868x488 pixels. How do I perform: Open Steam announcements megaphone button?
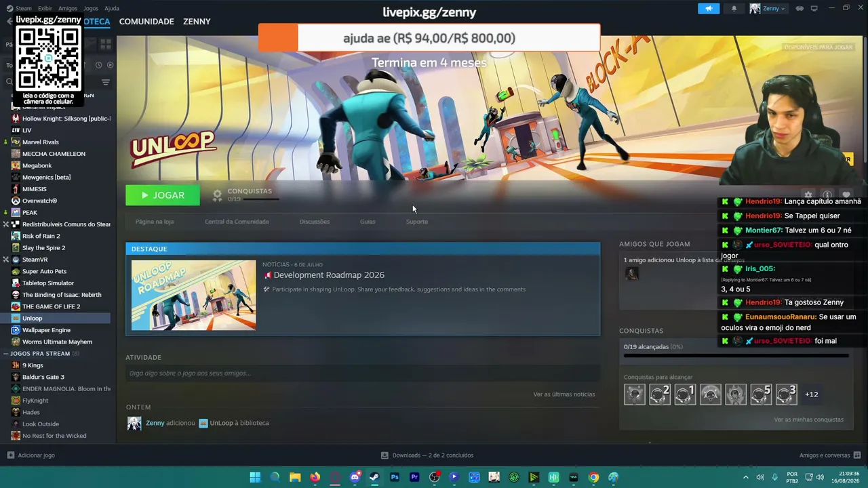tap(709, 9)
